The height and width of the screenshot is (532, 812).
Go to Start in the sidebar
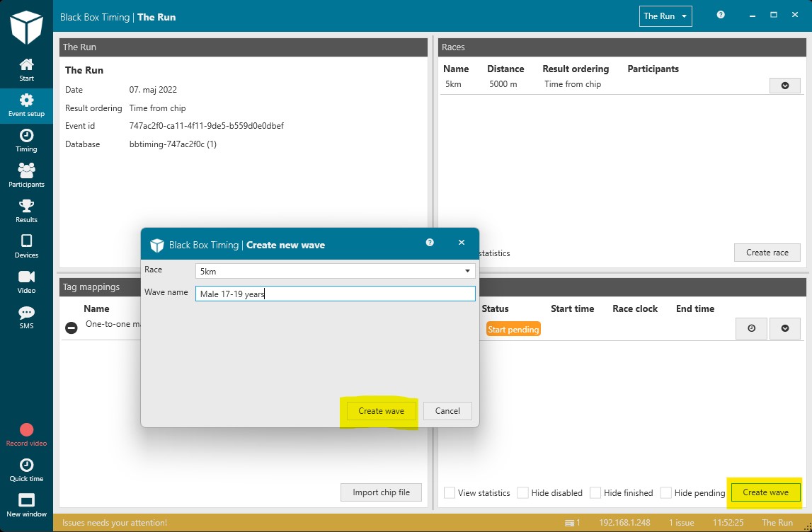tap(26, 70)
